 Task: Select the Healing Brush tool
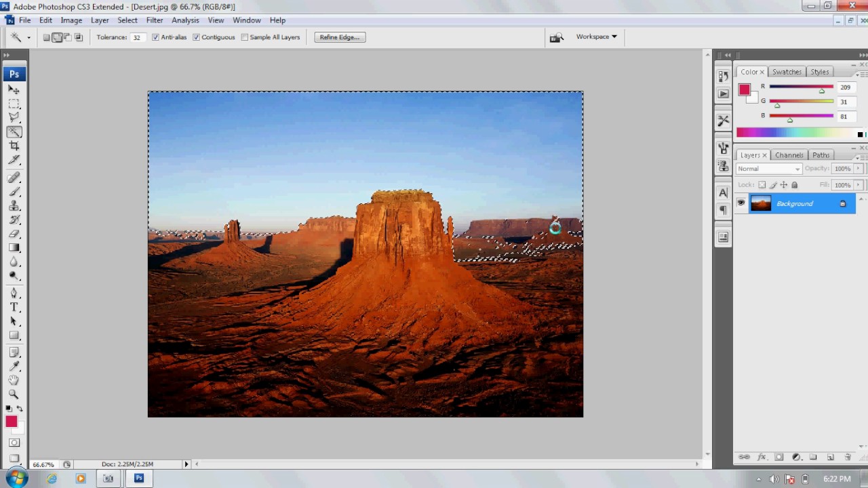click(14, 178)
